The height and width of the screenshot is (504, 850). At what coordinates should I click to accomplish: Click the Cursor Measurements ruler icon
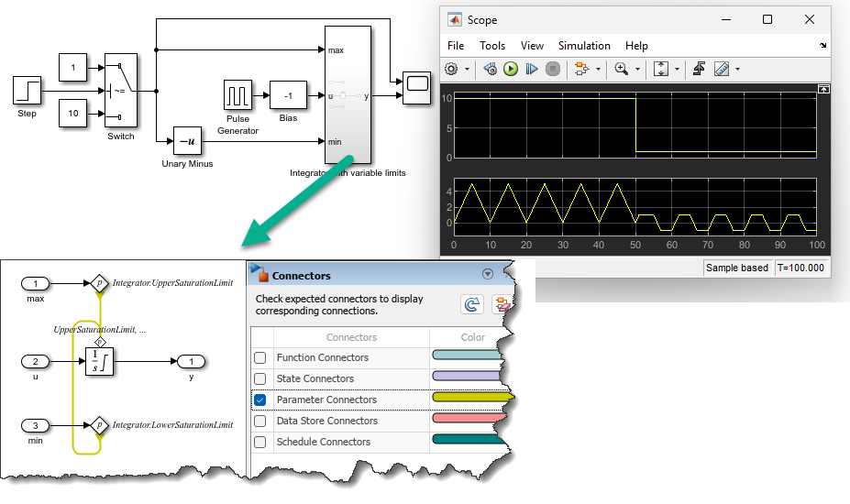click(x=722, y=69)
